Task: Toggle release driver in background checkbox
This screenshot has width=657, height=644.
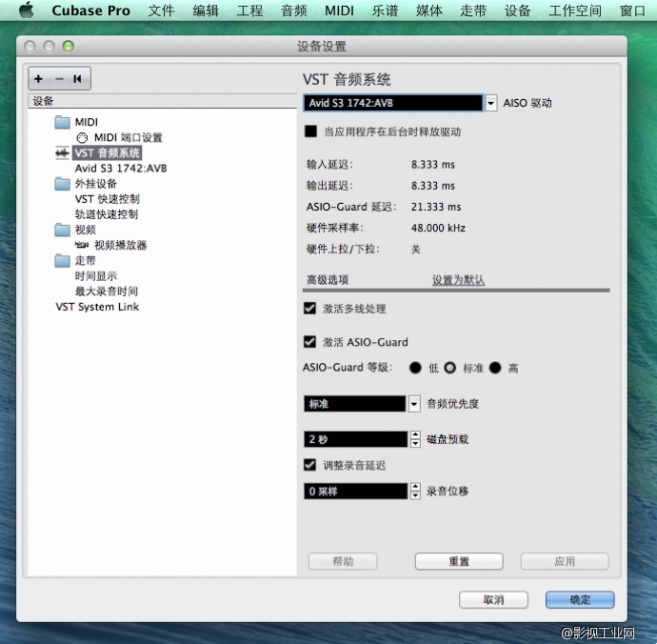Action: pos(310,131)
